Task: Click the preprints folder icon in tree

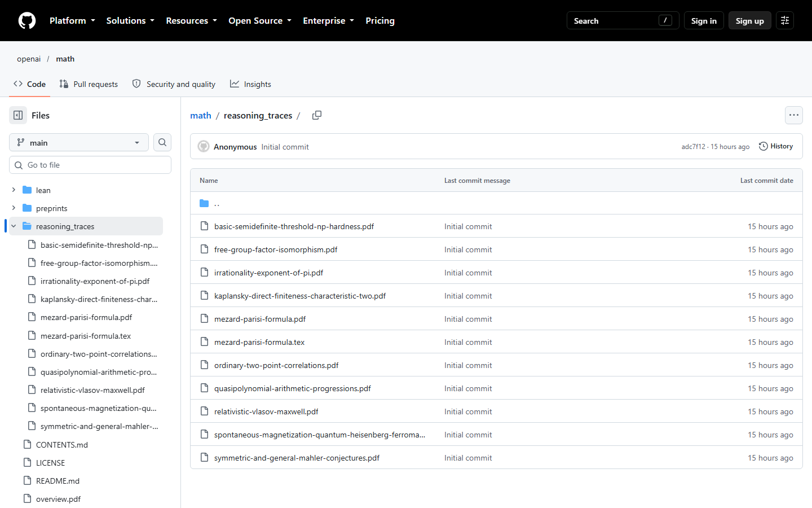Action: click(27, 208)
